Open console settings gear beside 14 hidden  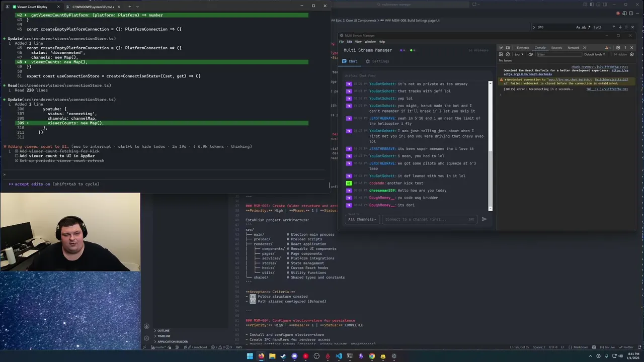632,54
